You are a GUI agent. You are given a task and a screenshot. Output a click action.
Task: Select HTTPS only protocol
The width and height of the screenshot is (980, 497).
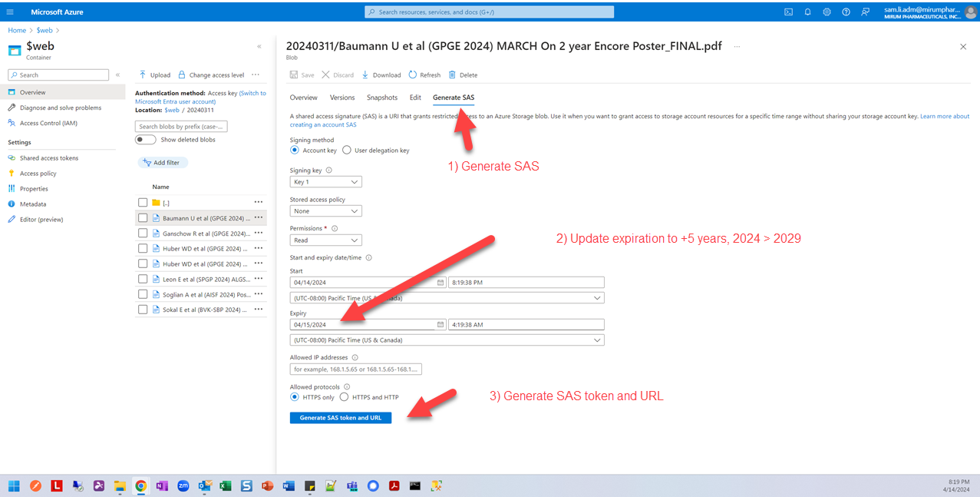tap(295, 397)
